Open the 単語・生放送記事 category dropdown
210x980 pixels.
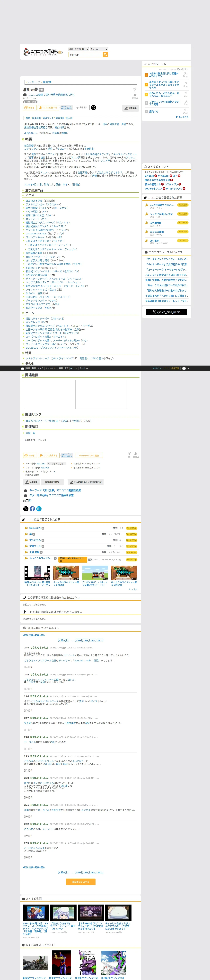tap(79, 49)
